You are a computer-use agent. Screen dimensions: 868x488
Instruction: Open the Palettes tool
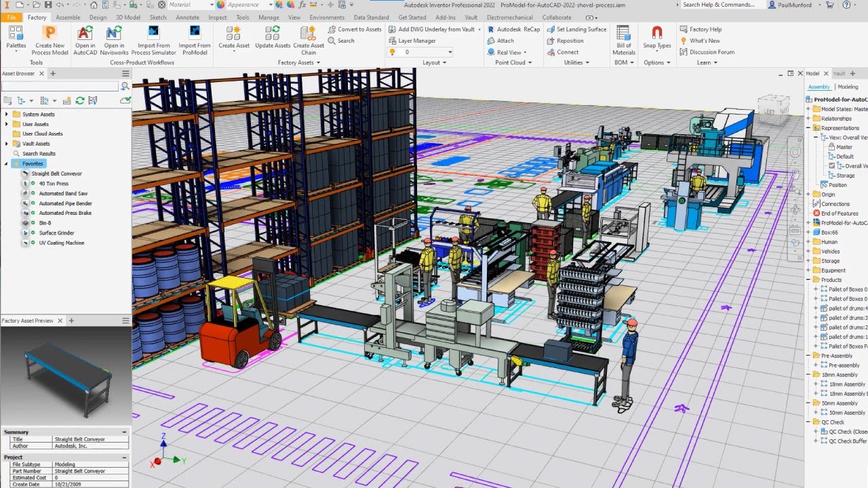point(16,39)
